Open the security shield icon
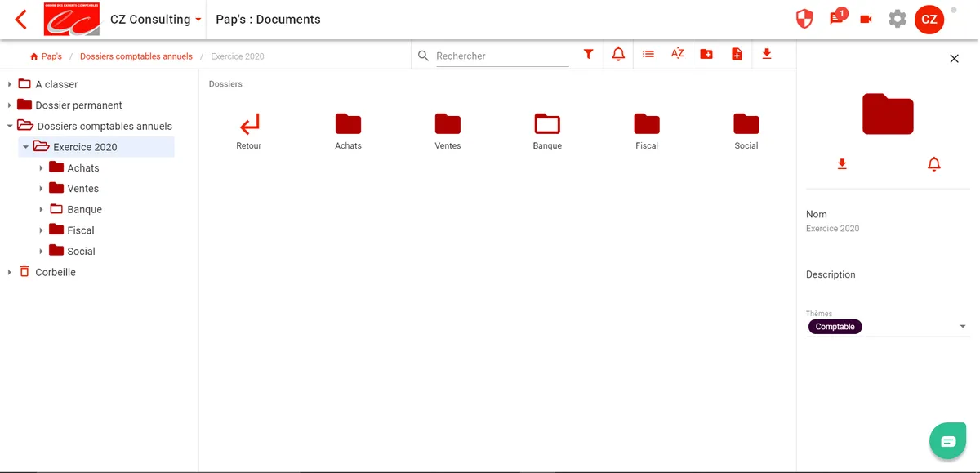The width and height of the screenshot is (980, 473). click(x=804, y=20)
